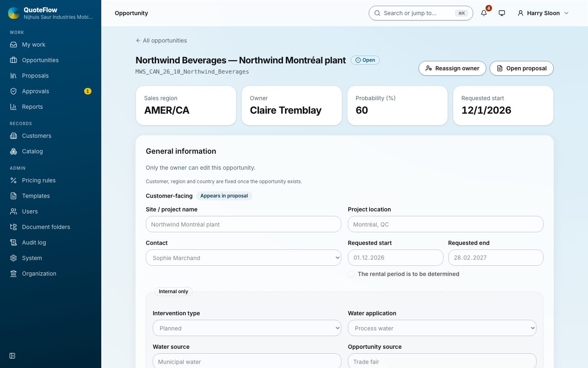588x368 pixels.
Task: Navigate to Reports in sidebar
Action: point(51,107)
